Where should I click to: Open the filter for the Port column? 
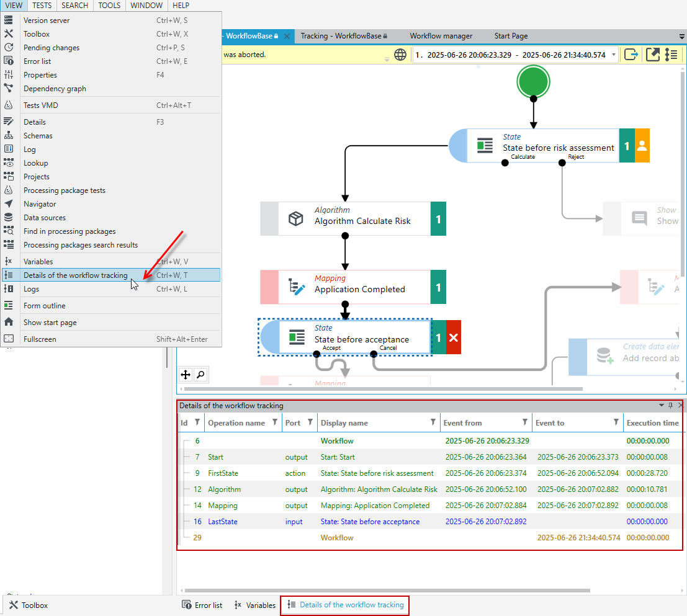(x=310, y=422)
